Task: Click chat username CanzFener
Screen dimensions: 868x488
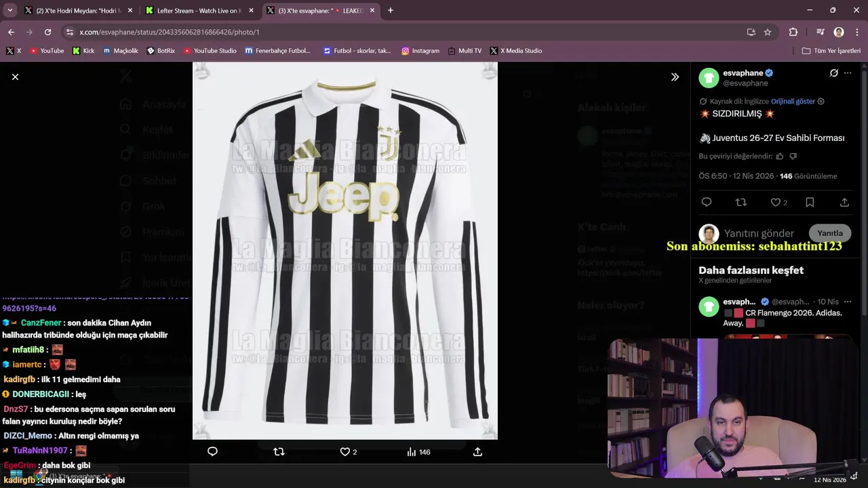Action: click(41, 323)
